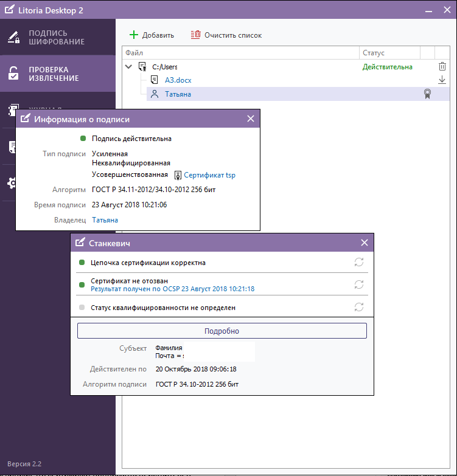This screenshot has height=476, width=457.
Task: Click the Версия 2.2 label
Action: pos(24,464)
